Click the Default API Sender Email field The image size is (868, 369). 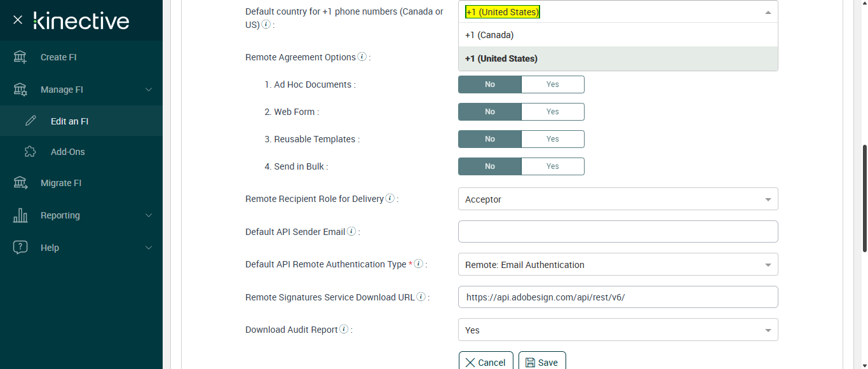618,232
